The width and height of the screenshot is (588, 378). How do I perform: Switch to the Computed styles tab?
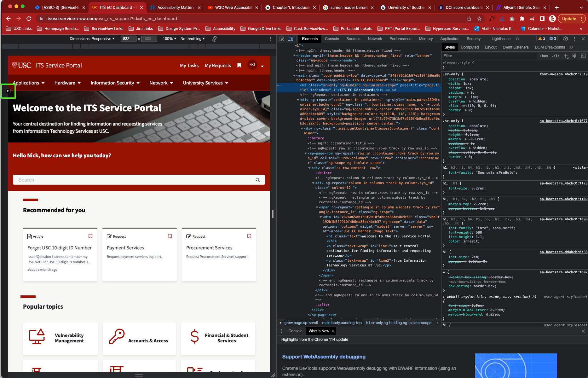click(470, 47)
